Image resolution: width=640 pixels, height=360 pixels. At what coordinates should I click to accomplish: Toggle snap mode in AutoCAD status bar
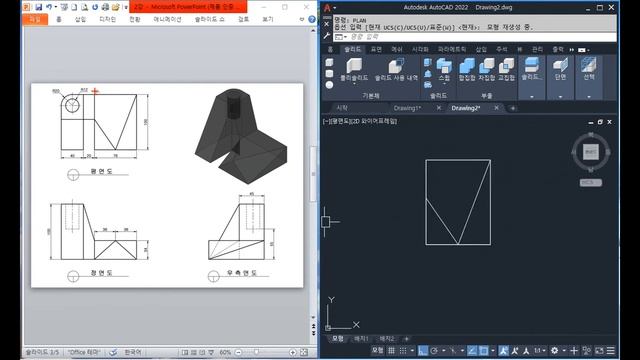click(403, 351)
